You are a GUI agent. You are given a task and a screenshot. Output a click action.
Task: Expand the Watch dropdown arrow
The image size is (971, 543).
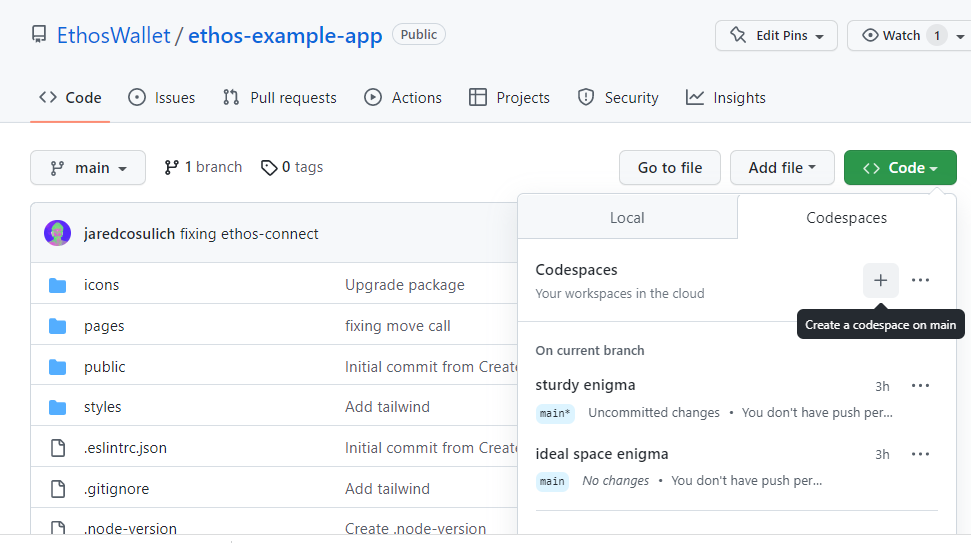point(960,36)
